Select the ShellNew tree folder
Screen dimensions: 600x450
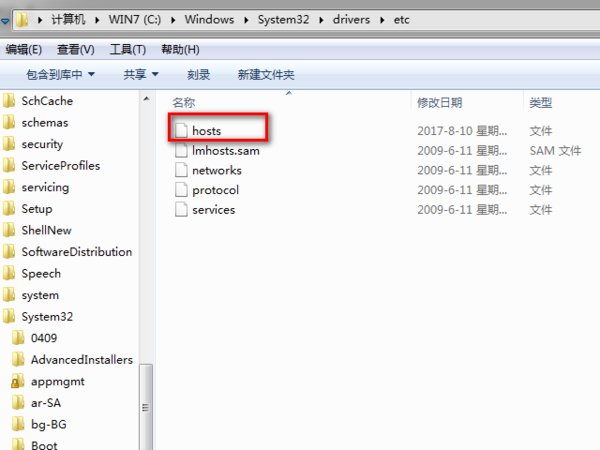click(x=46, y=230)
